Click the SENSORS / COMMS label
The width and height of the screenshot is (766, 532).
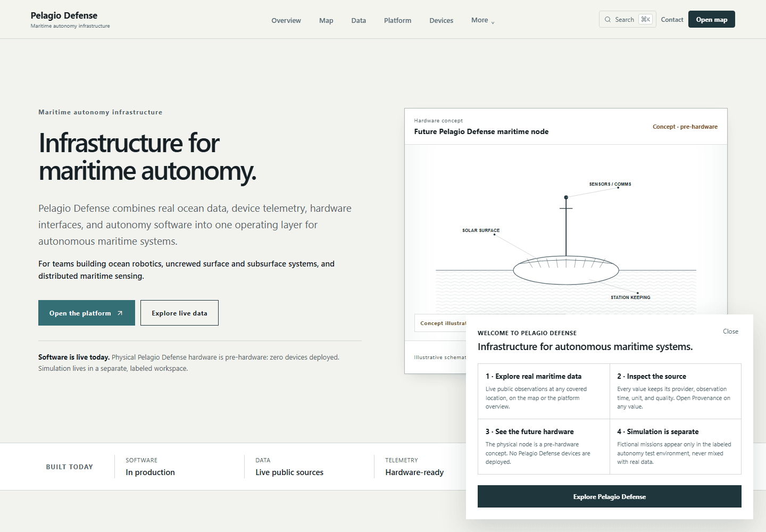point(610,184)
